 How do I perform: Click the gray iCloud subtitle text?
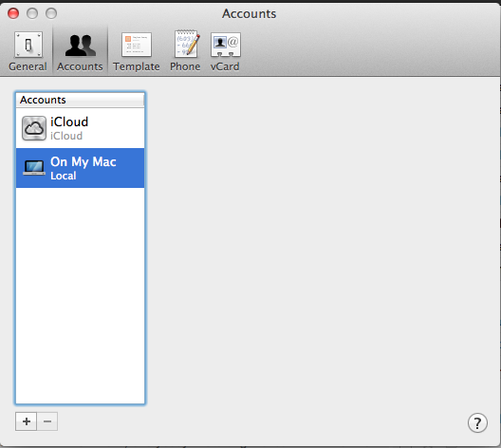click(x=66, y=136)
